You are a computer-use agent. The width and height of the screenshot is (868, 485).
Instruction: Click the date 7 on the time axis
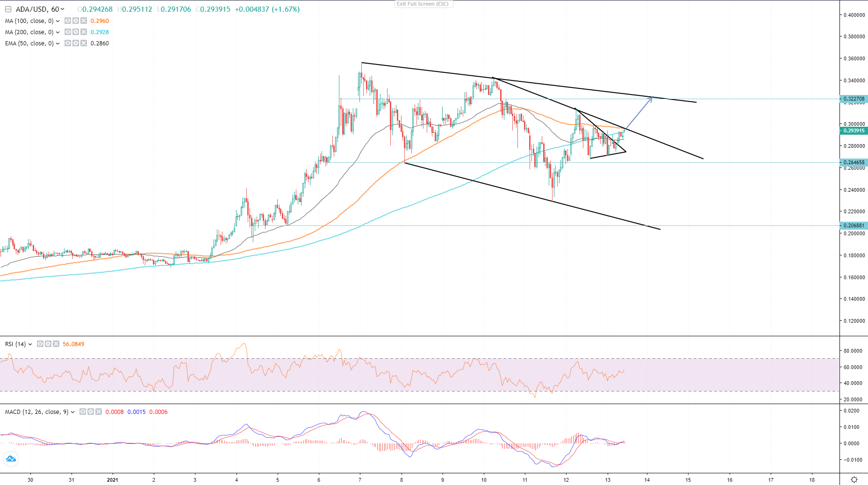(360, 480)
